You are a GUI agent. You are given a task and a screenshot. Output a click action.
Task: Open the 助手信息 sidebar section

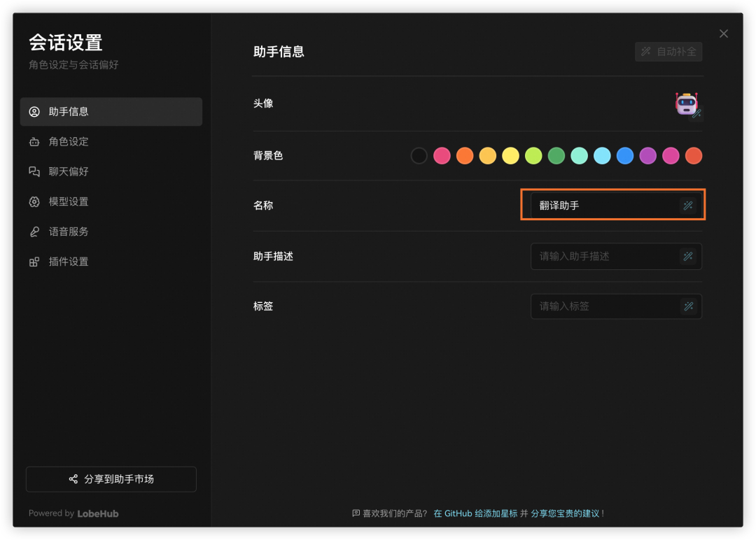tap(111, 112)
